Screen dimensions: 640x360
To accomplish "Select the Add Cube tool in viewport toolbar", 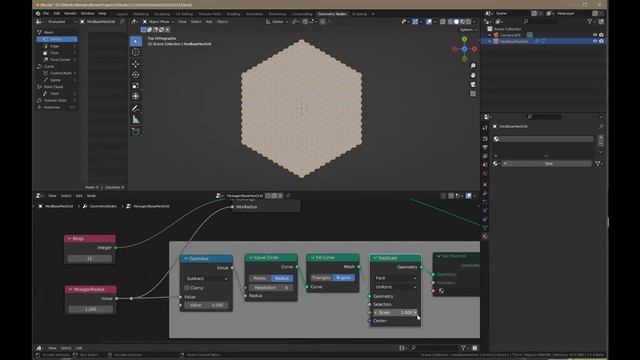I will [x=136, y=131].
